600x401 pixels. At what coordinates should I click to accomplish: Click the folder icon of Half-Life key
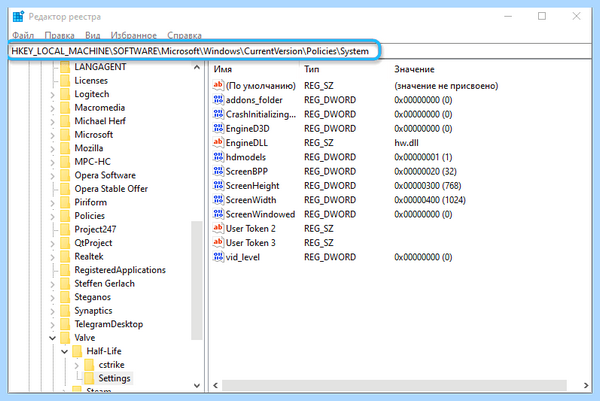[77, 351]
